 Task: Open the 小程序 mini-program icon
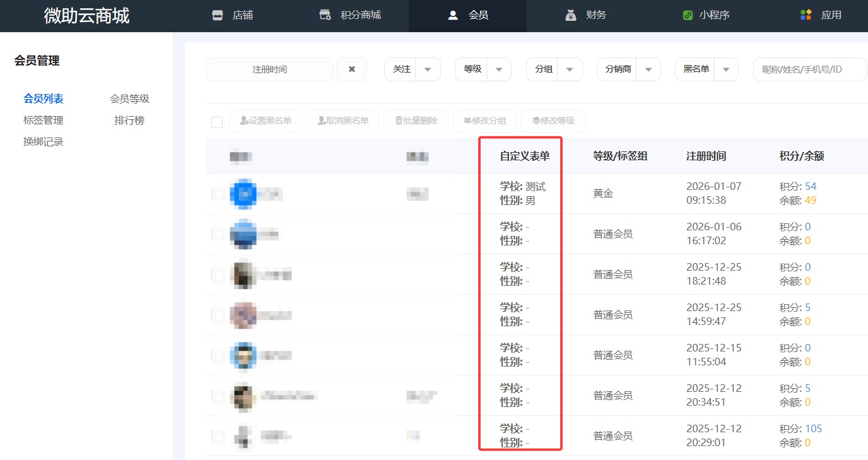click(688, 14)
